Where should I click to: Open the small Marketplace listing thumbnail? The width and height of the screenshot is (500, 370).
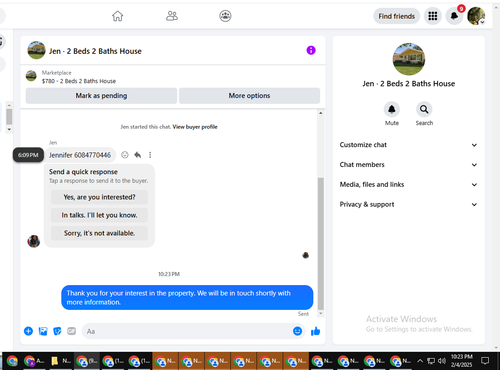point(31,76)
